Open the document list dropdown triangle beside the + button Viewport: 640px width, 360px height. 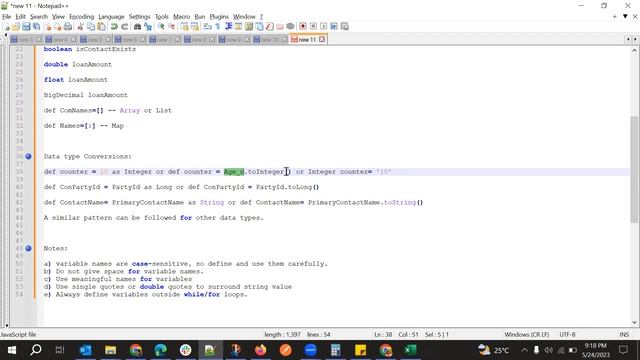[625, 16]
